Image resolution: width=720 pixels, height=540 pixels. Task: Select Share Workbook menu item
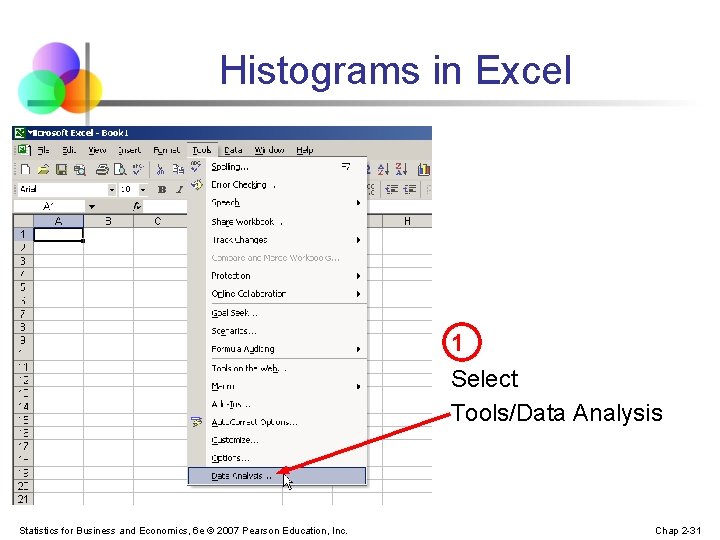[x=277, y=222]
